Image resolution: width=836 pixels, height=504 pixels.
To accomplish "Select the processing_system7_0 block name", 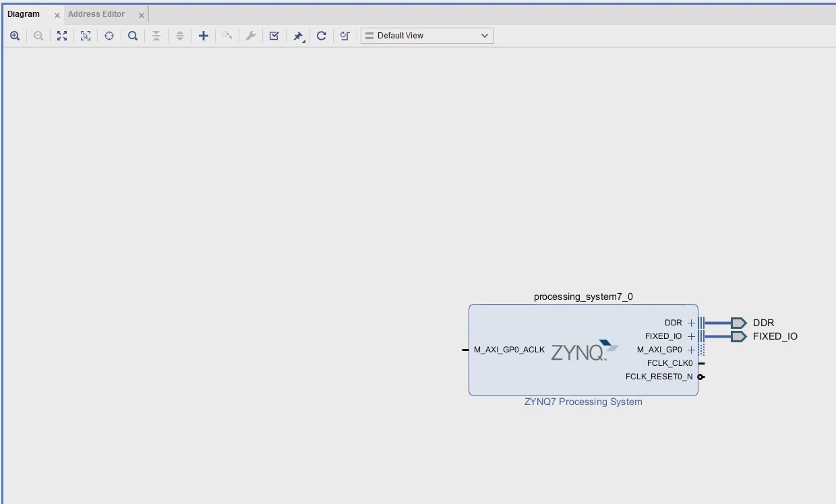I will coord(583,296).
